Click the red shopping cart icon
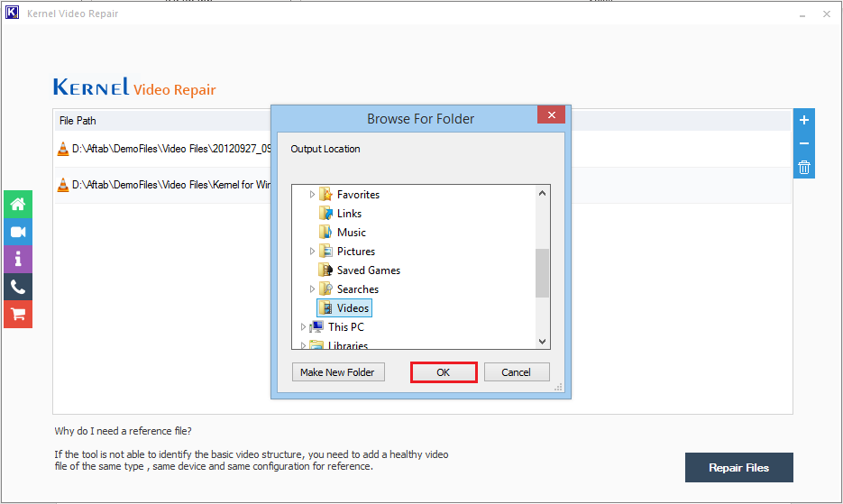Screen dimensions: 843x504 pos(17,315)
